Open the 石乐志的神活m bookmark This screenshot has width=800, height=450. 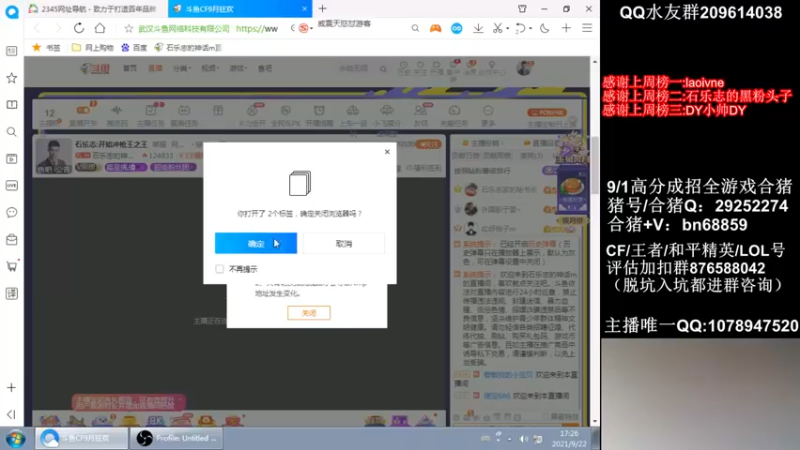coord(188,47)
